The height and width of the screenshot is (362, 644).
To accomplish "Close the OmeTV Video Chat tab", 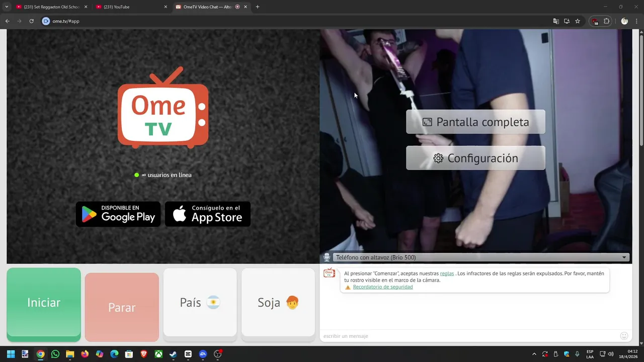I will click(x=246, y=7).
